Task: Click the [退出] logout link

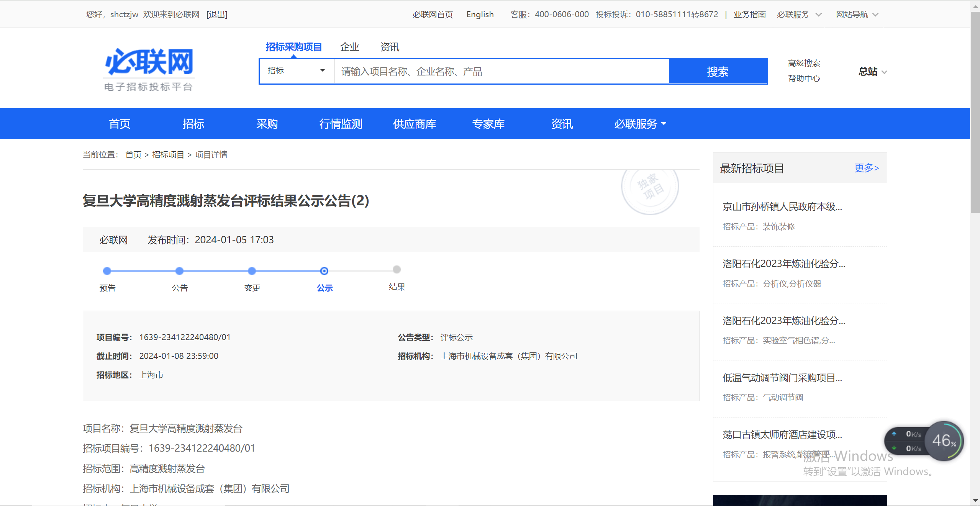Action: [x=217, y=15]
